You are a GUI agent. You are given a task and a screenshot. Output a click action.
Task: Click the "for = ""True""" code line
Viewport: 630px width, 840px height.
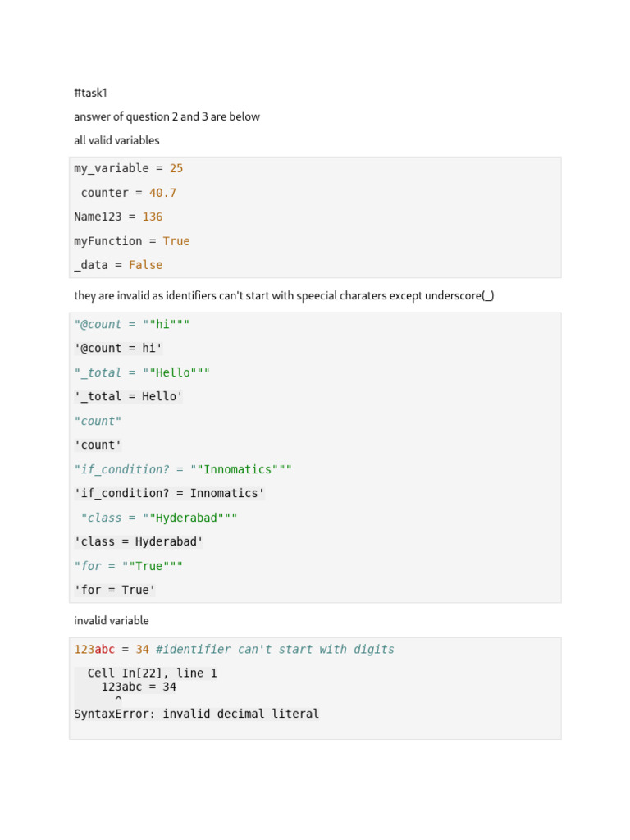(129, 566)
